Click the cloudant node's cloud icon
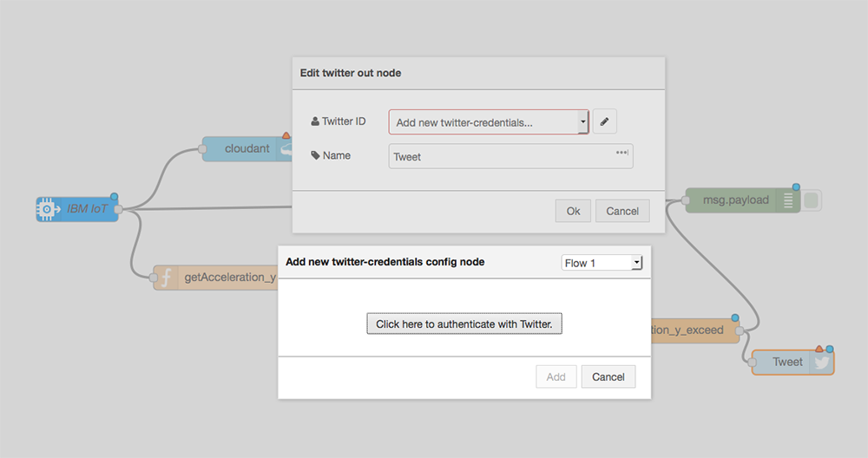 [286, 149]
